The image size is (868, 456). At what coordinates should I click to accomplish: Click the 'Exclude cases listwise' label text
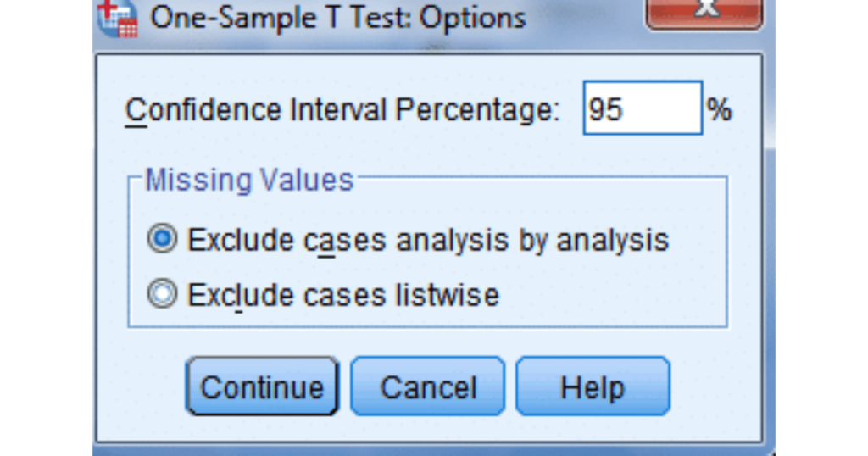(x=342, y=295)
